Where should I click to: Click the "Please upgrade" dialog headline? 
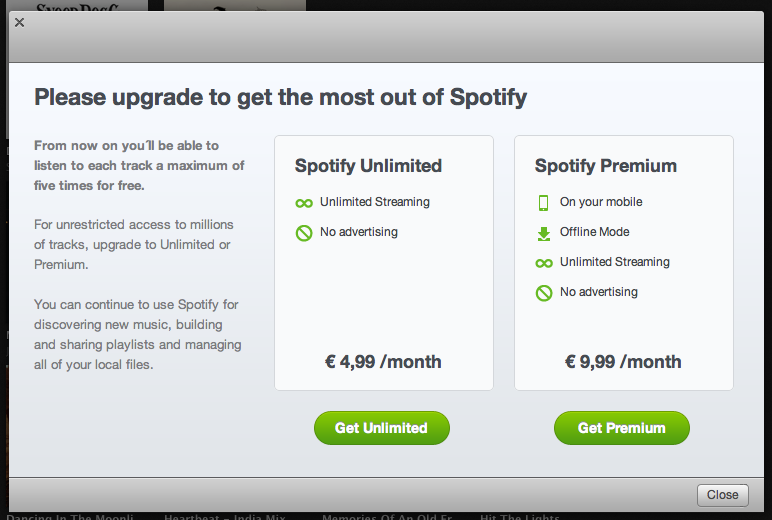pyautogui.click(x=280, y=97)
